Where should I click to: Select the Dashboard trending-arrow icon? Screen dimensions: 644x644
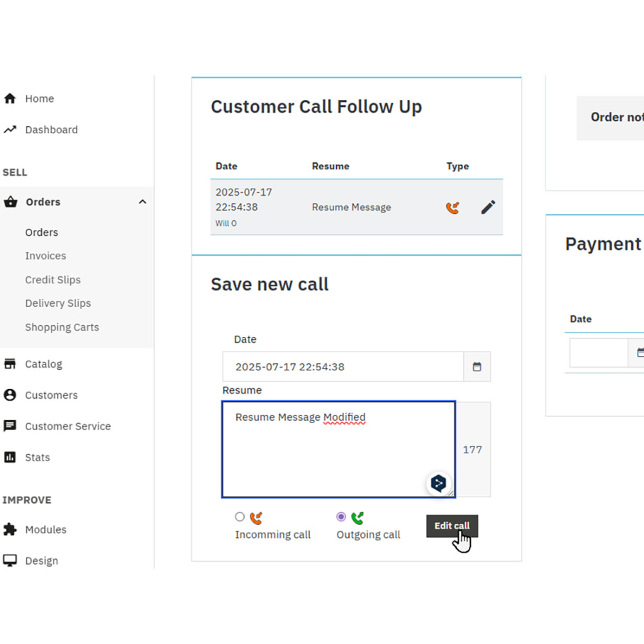coord(10,129)
